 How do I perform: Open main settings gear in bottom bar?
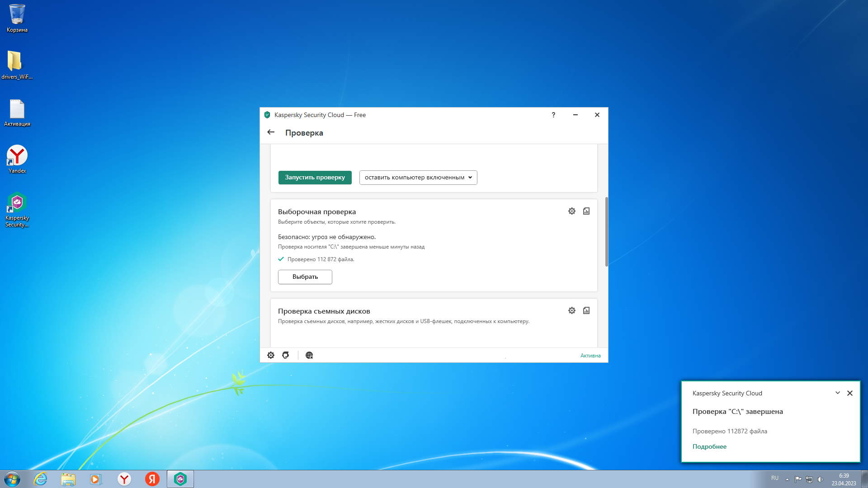[x=271, y=355]
